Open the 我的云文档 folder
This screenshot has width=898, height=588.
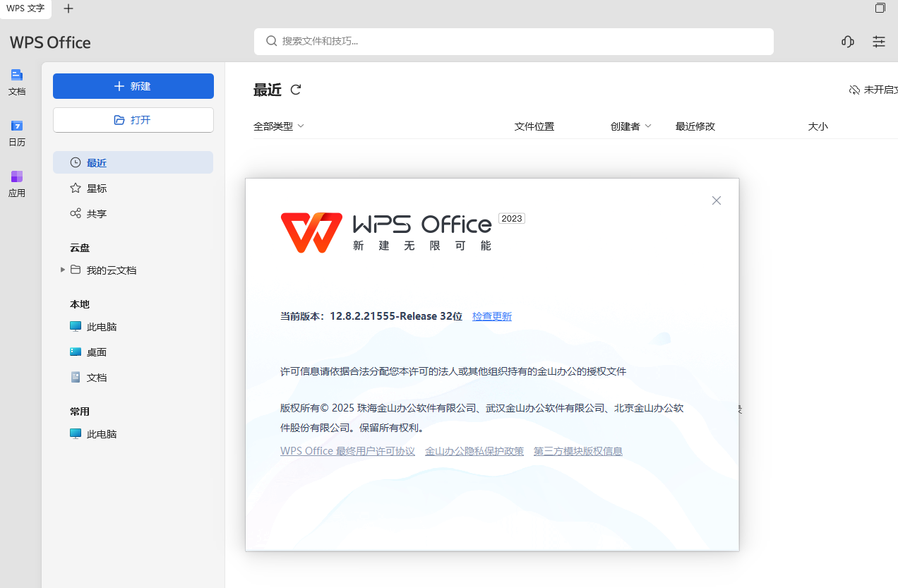click(x=112, y=270)
